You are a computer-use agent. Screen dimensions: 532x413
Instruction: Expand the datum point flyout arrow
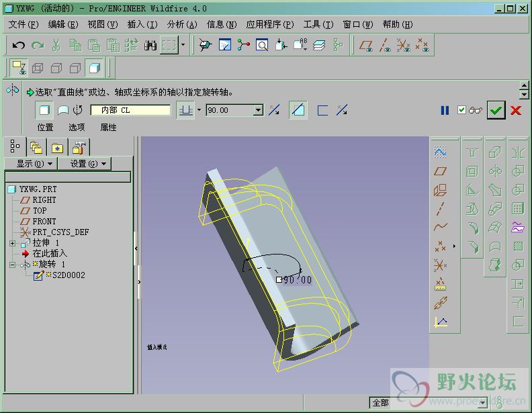point(454,246)
